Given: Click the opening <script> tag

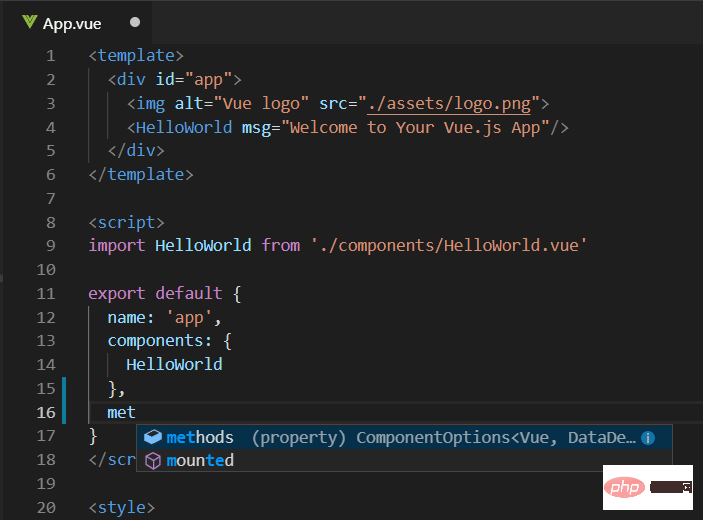Looking at the screenshot, I should click(x=127, y=223).
